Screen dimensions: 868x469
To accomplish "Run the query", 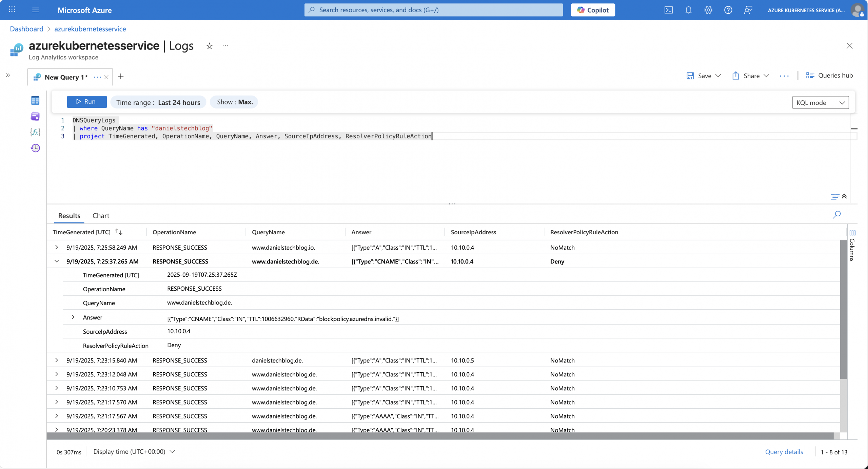I will (x=87, y=102).
